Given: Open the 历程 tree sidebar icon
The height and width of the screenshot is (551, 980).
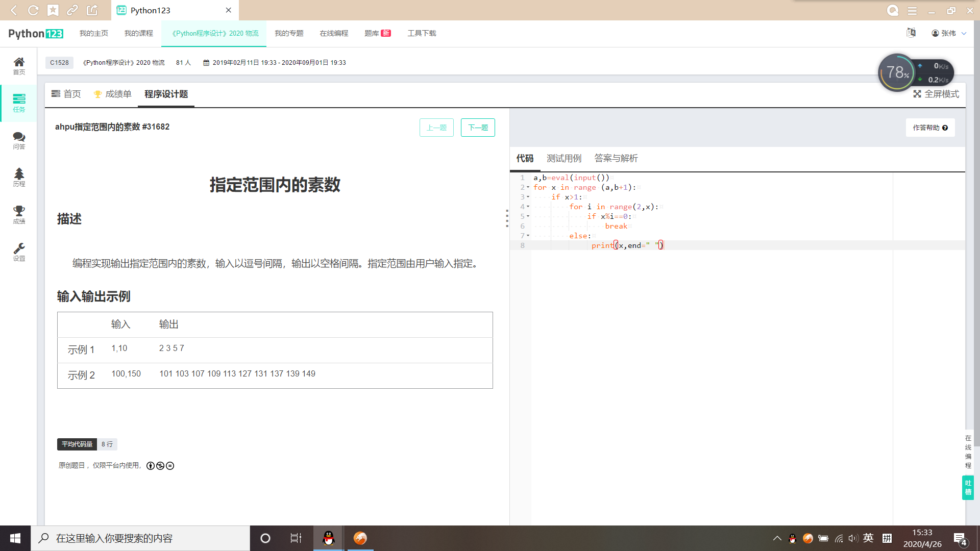Looking at the screenshot, I should click(x=19, y=177).
